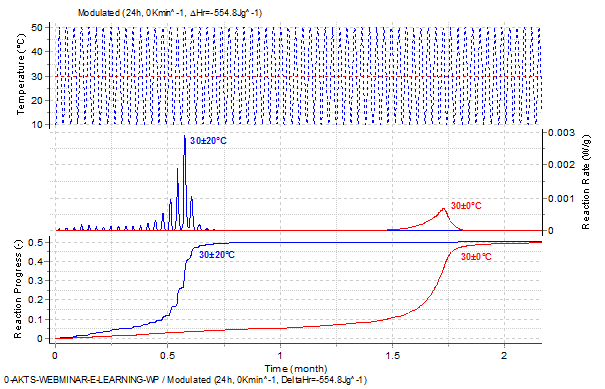Click the footer caption starting "0-AKTS-WEBMINAR-E-LEARNING-WP"
Screen dimensions: 605x389
coord(185,380)
